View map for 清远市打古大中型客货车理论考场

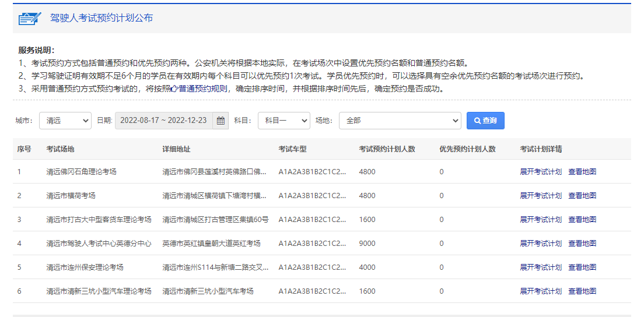coord(582,220)
